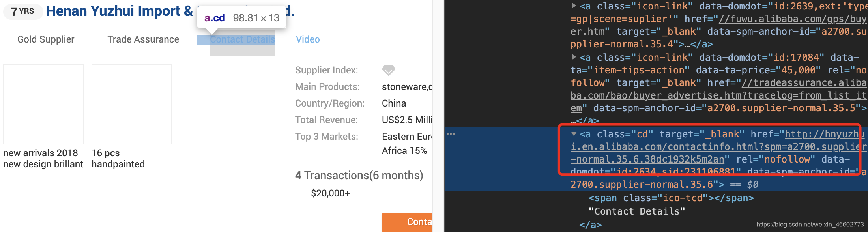Click the Trade Assurance label
The image size is (868, 232).
tap(143, 39)
